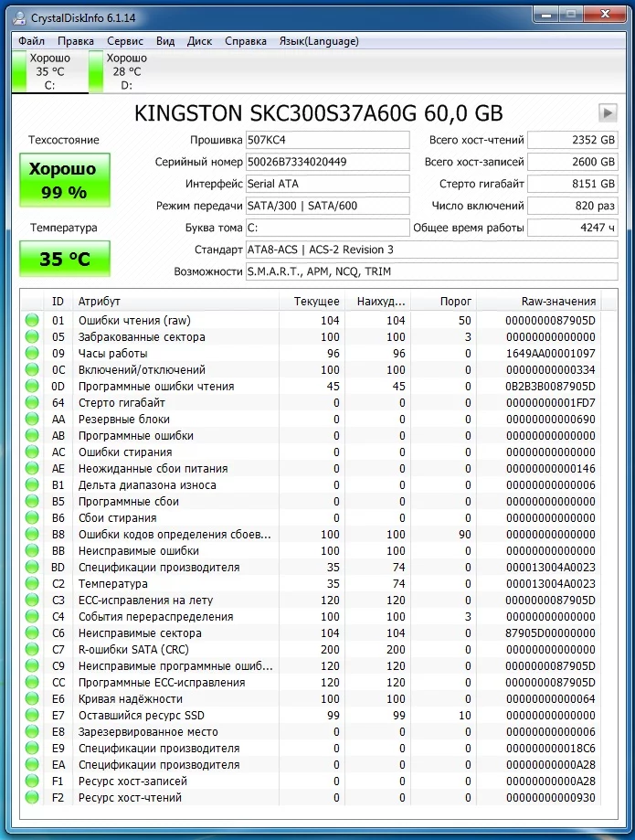Viewport: 635px width, 840px height.
Task: Click status circle for attribute 0D
Action: tap(32, 387)
